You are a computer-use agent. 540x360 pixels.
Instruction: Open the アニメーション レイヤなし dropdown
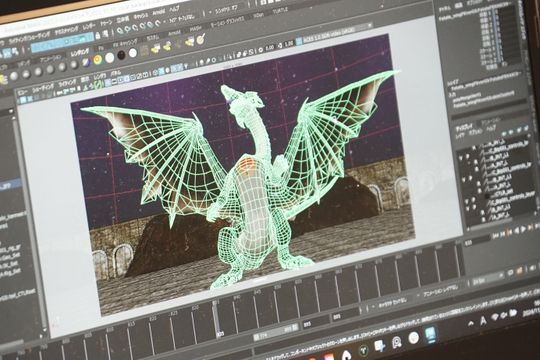(439, 291)
